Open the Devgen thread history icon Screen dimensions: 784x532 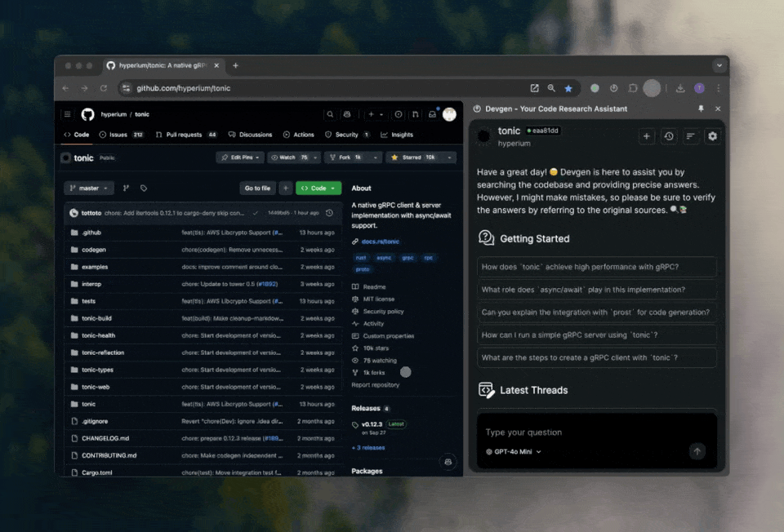tap(669, 136)
